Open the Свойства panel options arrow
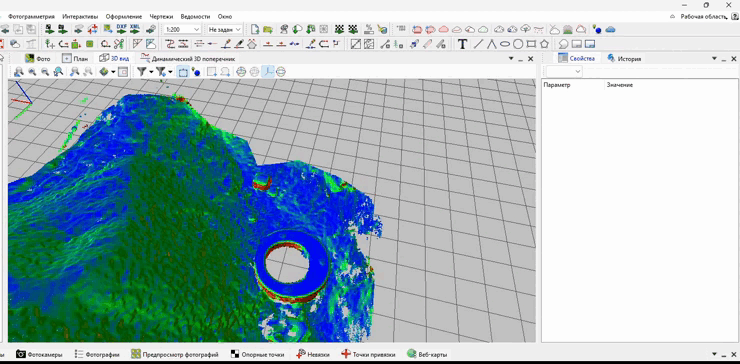The width and height of the screenshot is (740, 364). pos(714,59)
